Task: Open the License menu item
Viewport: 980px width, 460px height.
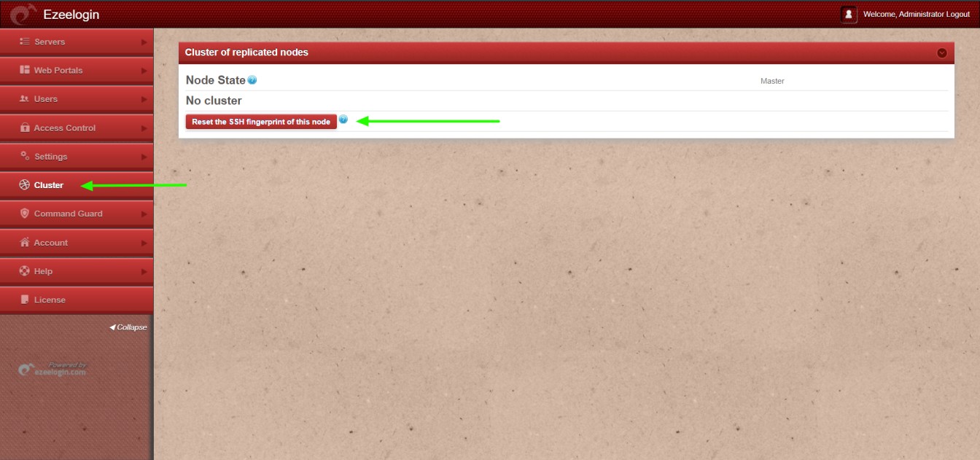Action: [x=77, y=300]
